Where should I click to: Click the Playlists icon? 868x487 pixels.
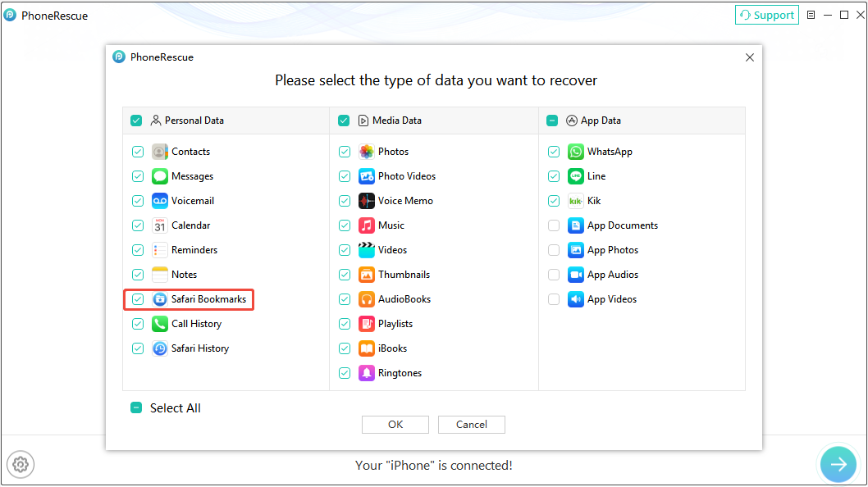pos(367,324)
